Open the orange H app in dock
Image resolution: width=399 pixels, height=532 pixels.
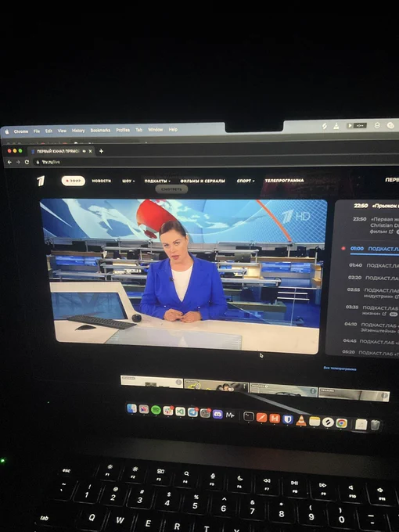[275, 419]
